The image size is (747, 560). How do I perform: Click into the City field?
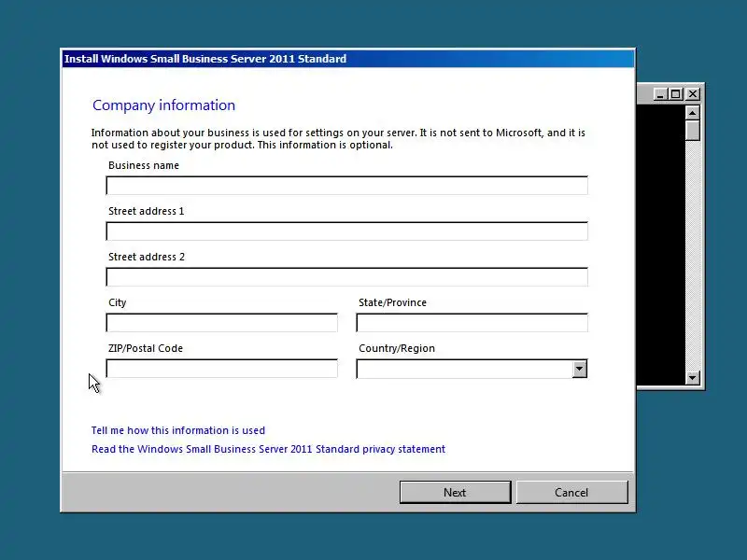(222, 322)
